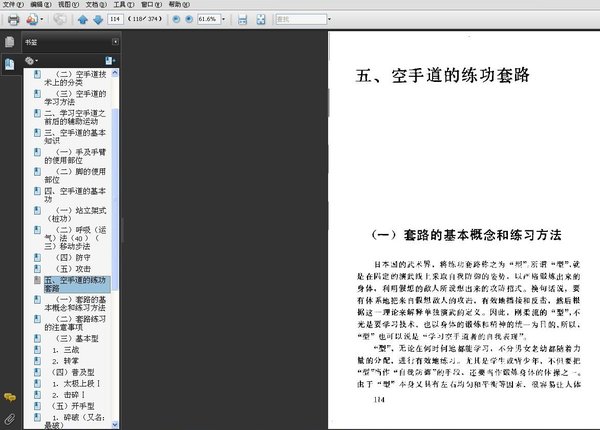This screenshot has height=430, width=600.
Task: Click the 查找 search input field
Action: [301, 19]
